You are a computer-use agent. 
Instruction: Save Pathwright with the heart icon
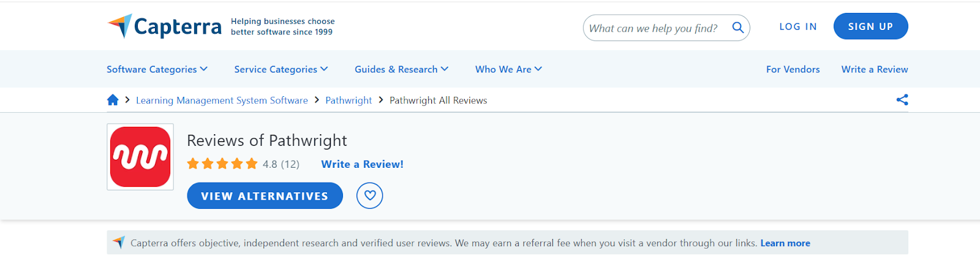tap(370, 196)
